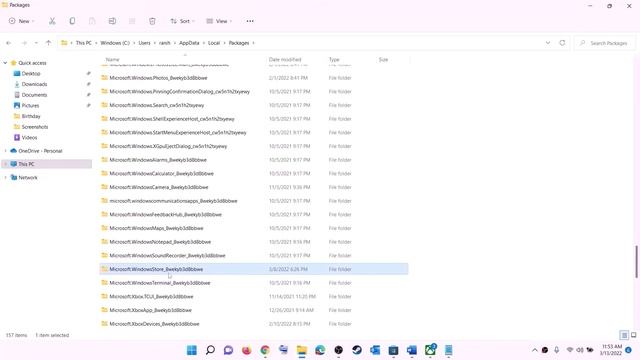Select Microsoft.WindowsNotepad_8wekyb3d8bbwe folder

click(x=253, y=242)
